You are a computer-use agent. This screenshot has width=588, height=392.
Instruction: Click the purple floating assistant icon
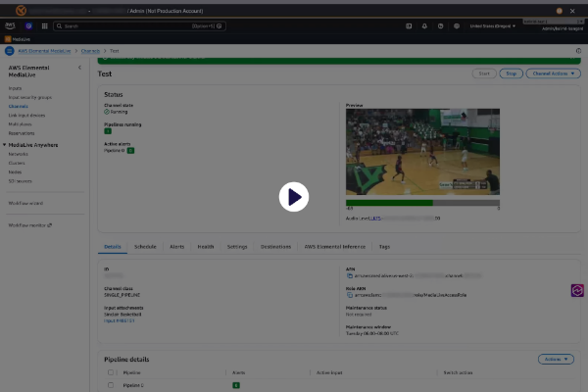click(x=577, y=290)
